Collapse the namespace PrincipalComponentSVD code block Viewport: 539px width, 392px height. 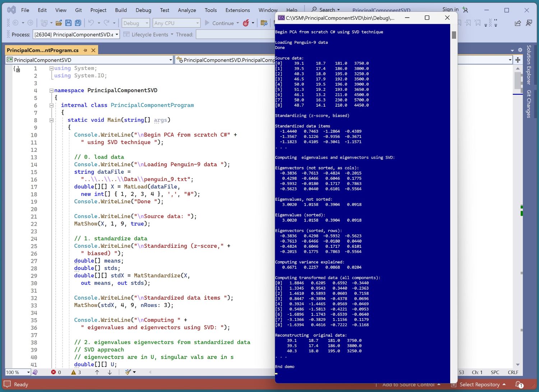[x=51, y=90]
